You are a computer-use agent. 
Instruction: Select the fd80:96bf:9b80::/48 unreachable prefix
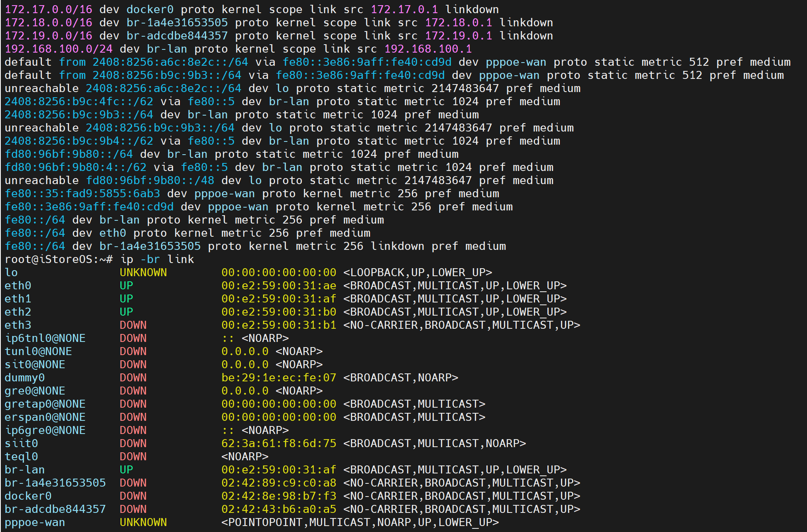pos(150,180)
